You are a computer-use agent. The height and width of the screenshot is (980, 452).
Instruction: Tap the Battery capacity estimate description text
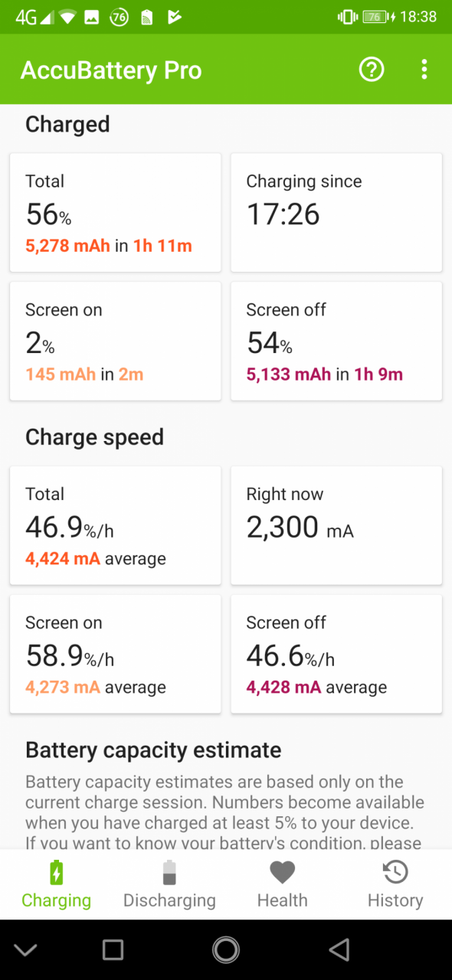pyautogui.click(x=224, y=812)
